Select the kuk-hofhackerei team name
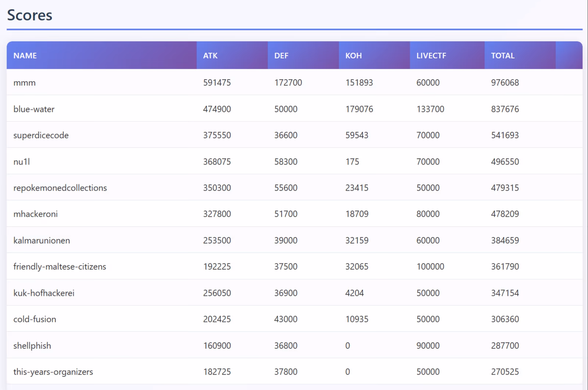Viewport: 588px width, 390px height. pos(44,293)
